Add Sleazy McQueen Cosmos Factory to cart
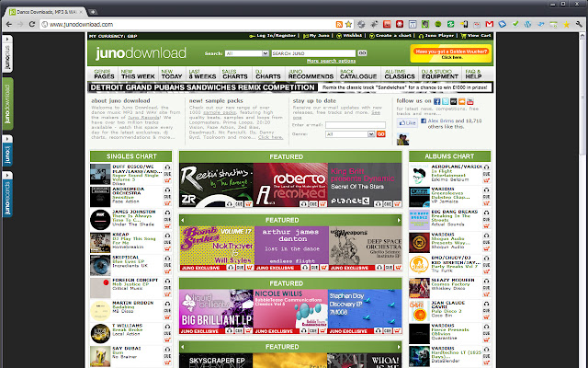588x368 pixels. (486, 294)
